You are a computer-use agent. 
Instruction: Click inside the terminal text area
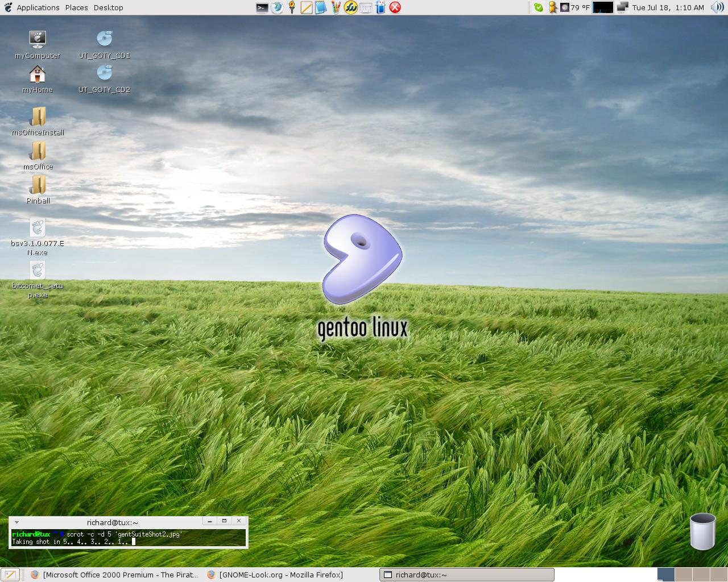click(129, 538)
